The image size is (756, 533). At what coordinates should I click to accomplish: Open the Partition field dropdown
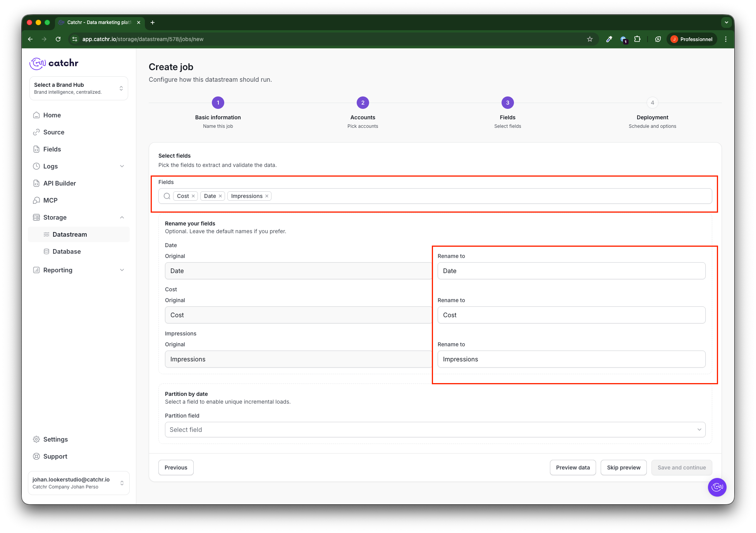[x=435, y=430]
